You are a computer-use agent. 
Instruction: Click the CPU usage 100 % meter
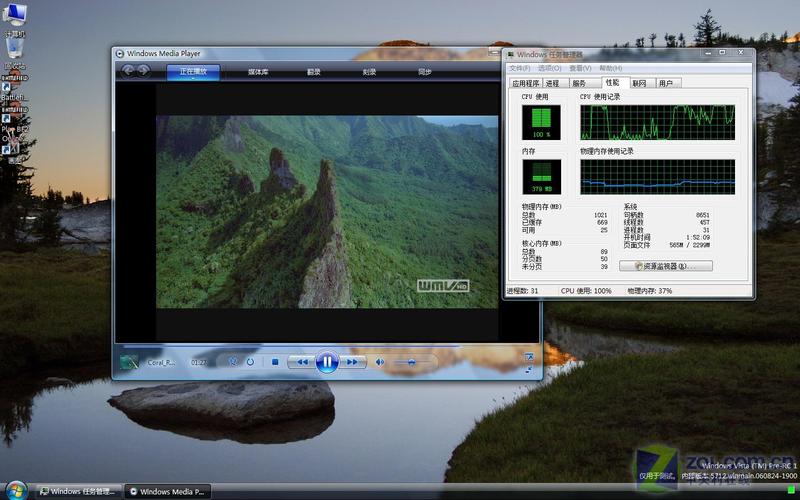tap(541, 122)
